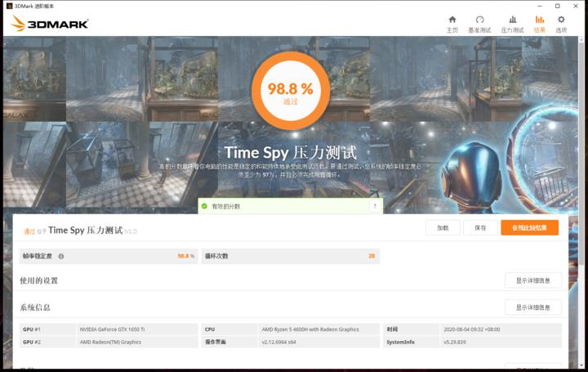
Task: Click the AMD Radeon(TM) Graphics value
Action: tap(110, 342)
